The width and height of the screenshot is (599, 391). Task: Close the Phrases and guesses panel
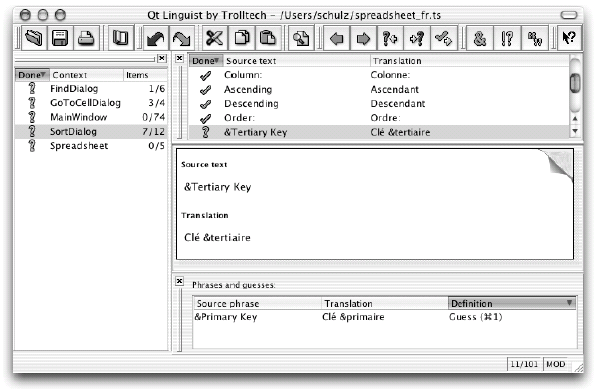coord(180,281)
